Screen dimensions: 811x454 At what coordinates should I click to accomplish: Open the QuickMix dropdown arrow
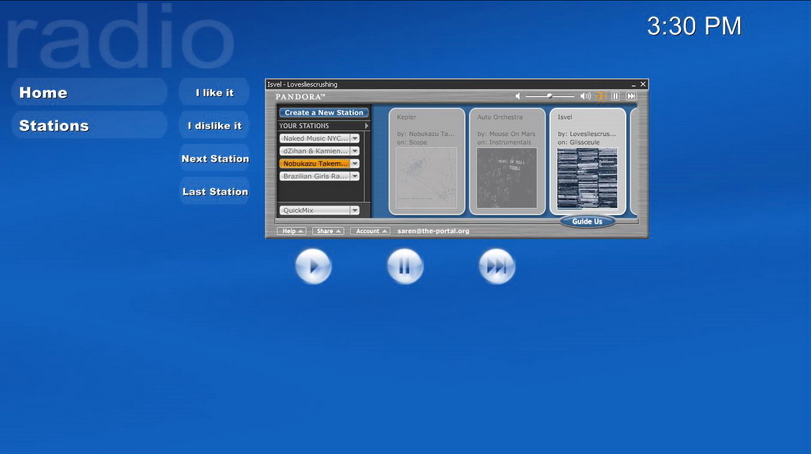[355, 210]
